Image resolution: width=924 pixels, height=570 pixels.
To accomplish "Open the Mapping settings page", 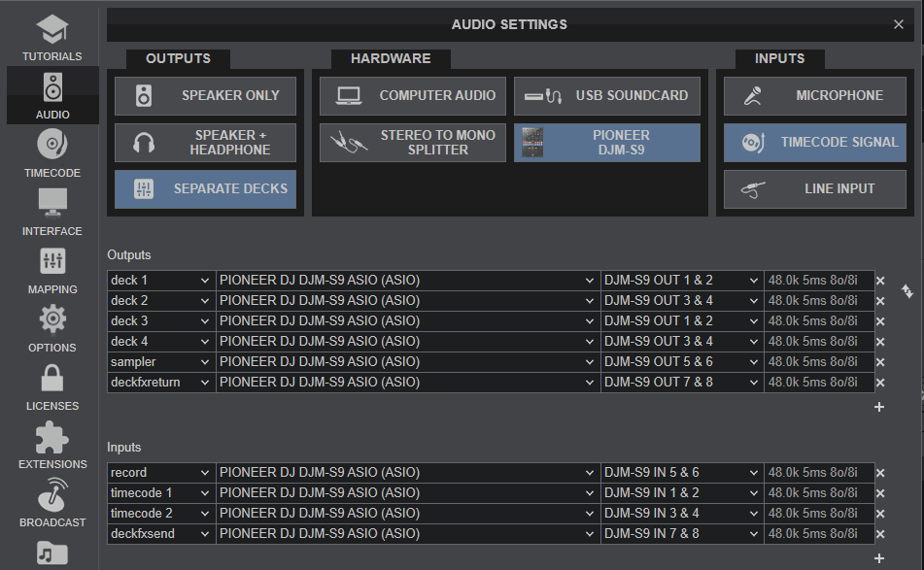I will 52,270.
